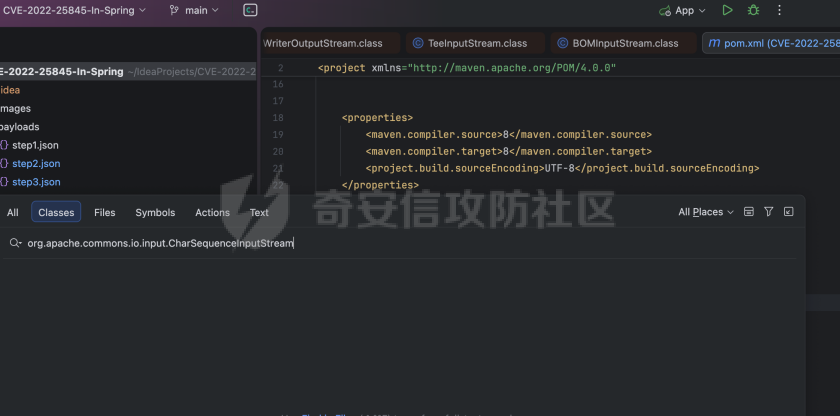Open the main branch dropdown
This screenshot has height=416, width=840.
tap(194, 10)
